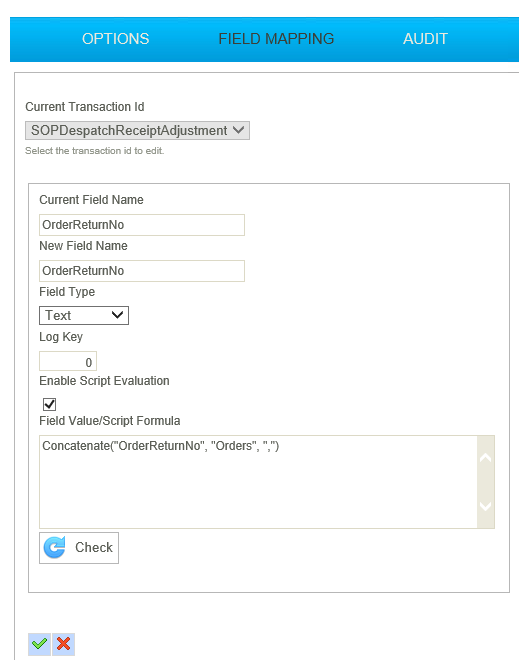Viewport: 529px width, 670px height.
Task: Switch to the OPTIONS tab
Action: pos(115,39)
